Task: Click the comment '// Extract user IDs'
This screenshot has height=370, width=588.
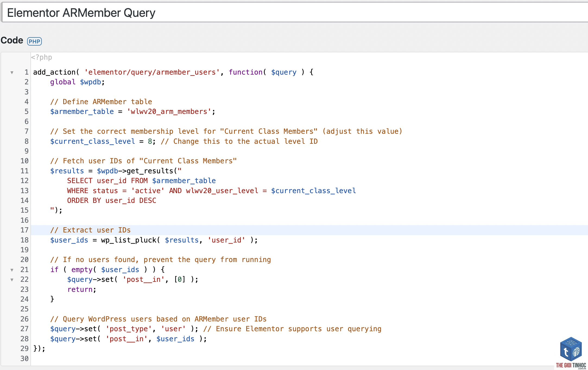Action: pyautogui.click(x=90, y=230)
